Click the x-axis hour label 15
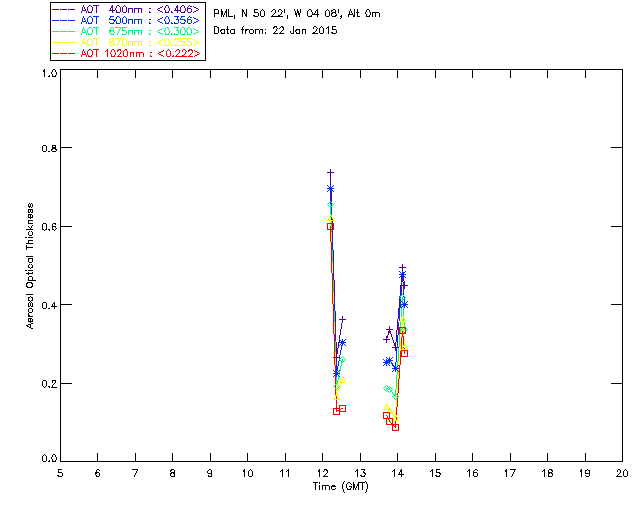This screenshot has height=512, width=640. [x=435, y=473]
